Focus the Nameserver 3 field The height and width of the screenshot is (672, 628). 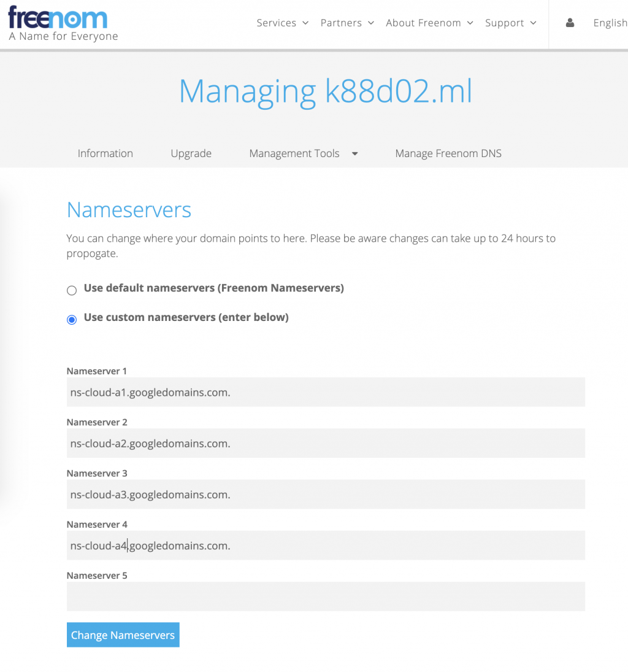coord(326,494)
